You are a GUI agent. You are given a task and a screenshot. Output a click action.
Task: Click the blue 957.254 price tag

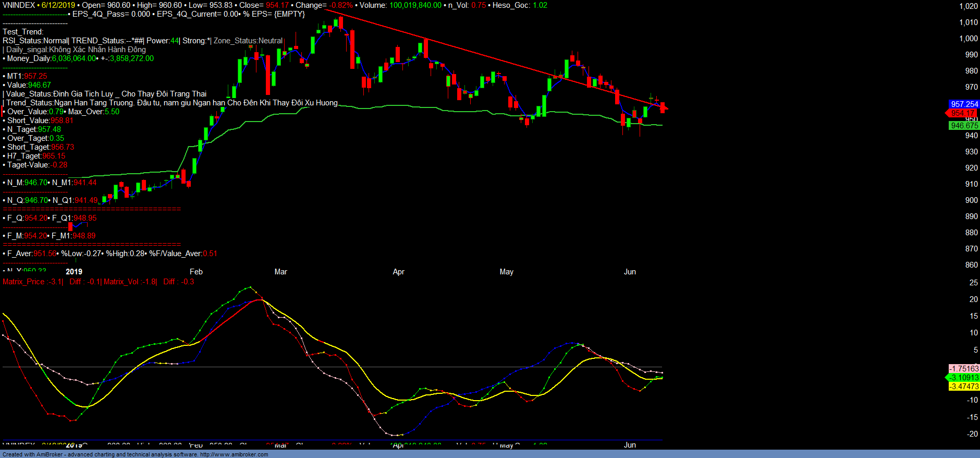tap(964, 104)
